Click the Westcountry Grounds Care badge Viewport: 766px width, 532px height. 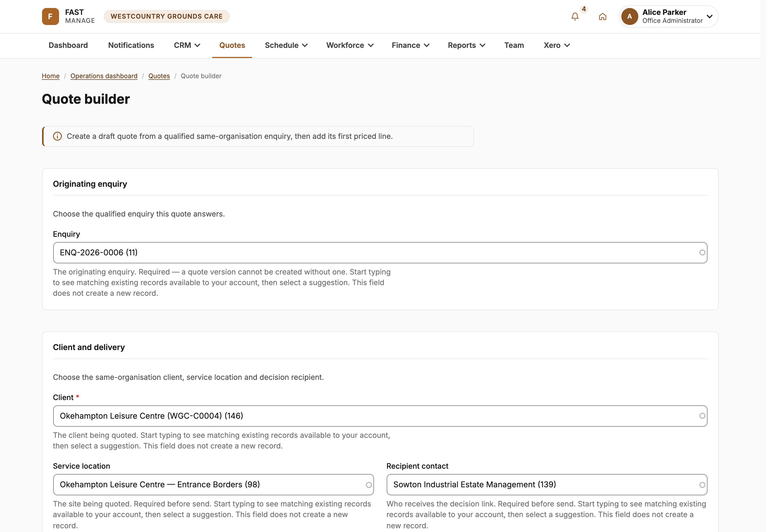[167, 16]
